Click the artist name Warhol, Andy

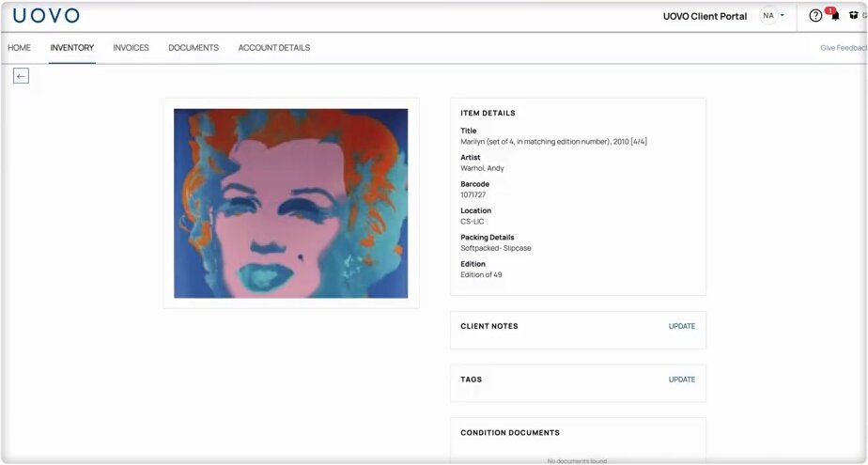point(482,168)
